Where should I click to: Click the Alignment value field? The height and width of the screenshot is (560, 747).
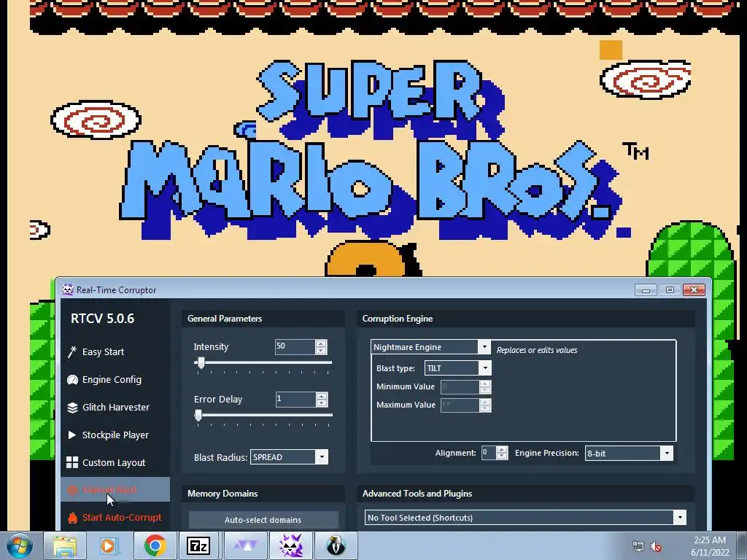pos(488,453)
